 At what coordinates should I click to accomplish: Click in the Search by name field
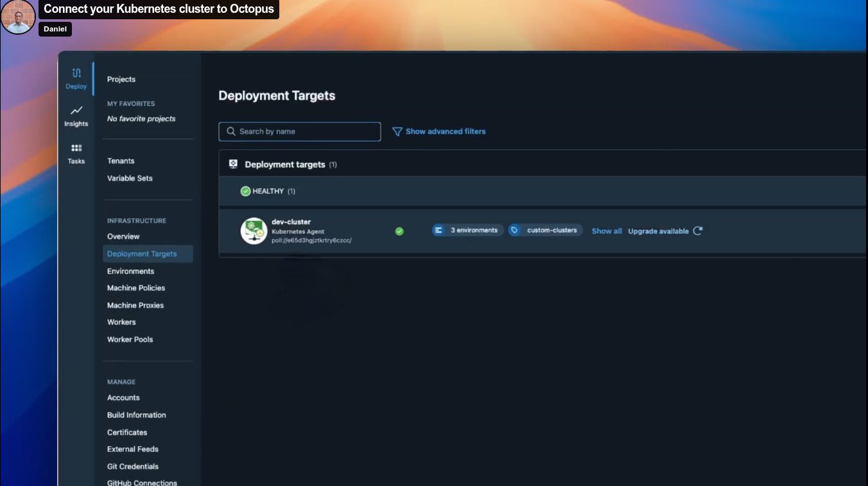pyautogui.click(x=300, y=132)
